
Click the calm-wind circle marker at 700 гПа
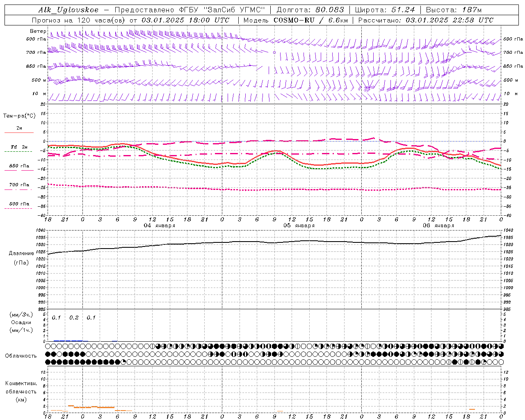click(x=274, y=52)
